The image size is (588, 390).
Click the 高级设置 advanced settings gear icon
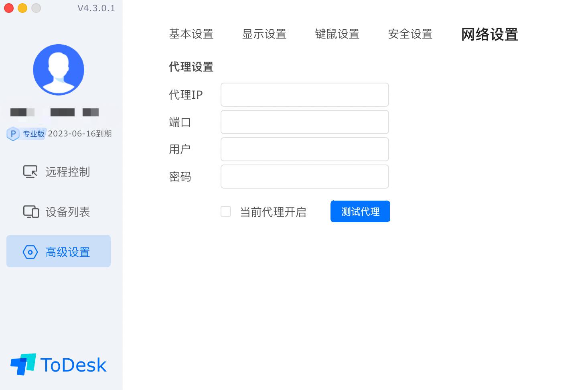pos(30,252)
